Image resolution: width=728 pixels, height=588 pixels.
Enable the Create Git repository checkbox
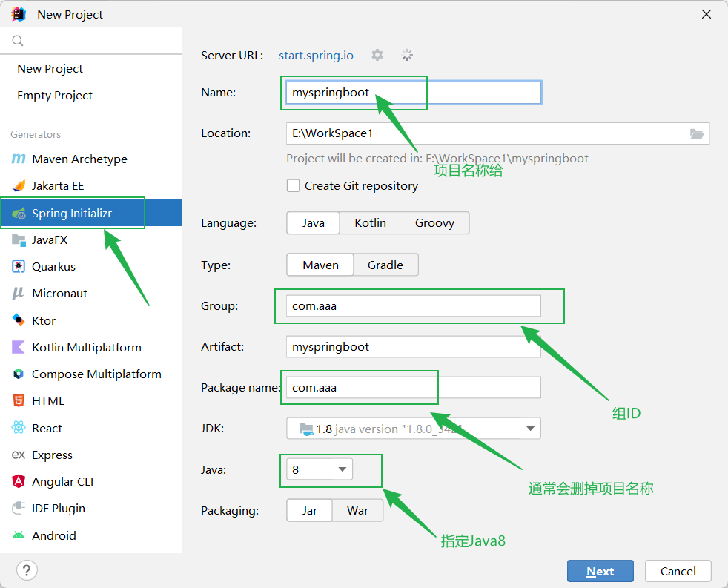tap(293, 186)
